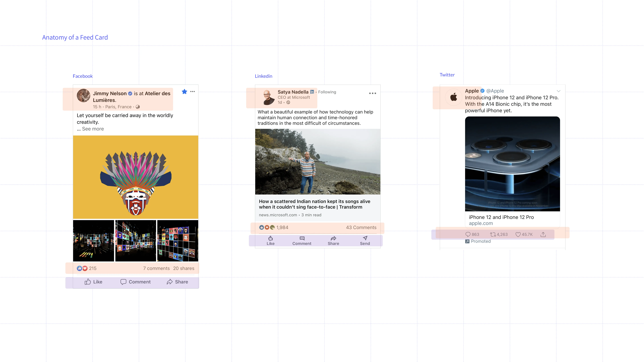This screenshot has height=362, width=644.
Task: Open Facebook post audience globe icon
Action: pyautogui.click(x=138, y=107)
